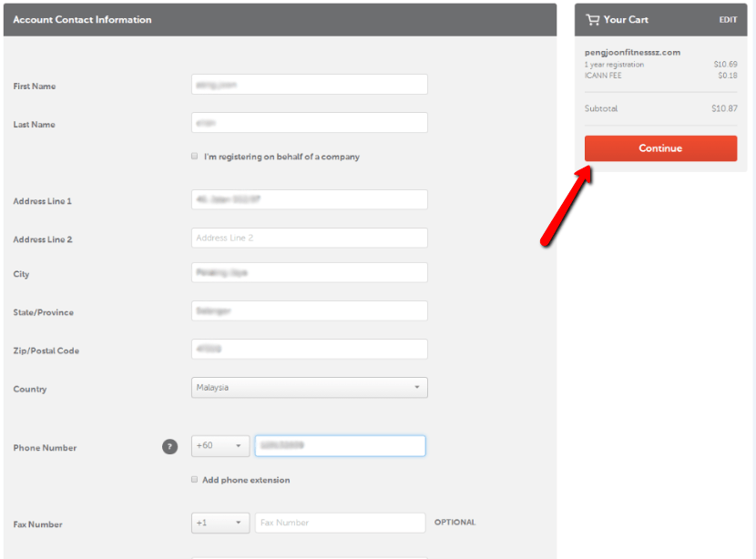Click the Zip/Postal Code field

[309, 349]
